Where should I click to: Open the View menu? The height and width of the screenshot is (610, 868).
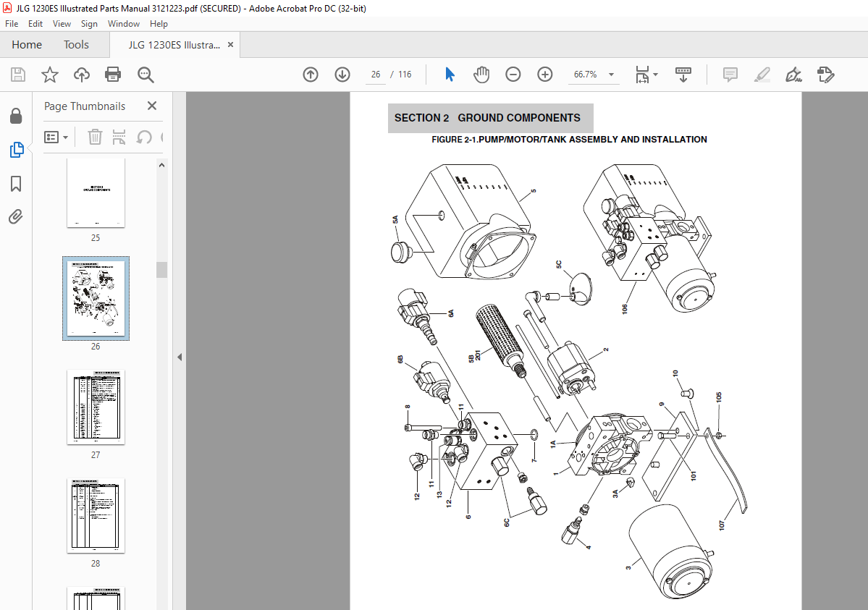tap(62, 24)
